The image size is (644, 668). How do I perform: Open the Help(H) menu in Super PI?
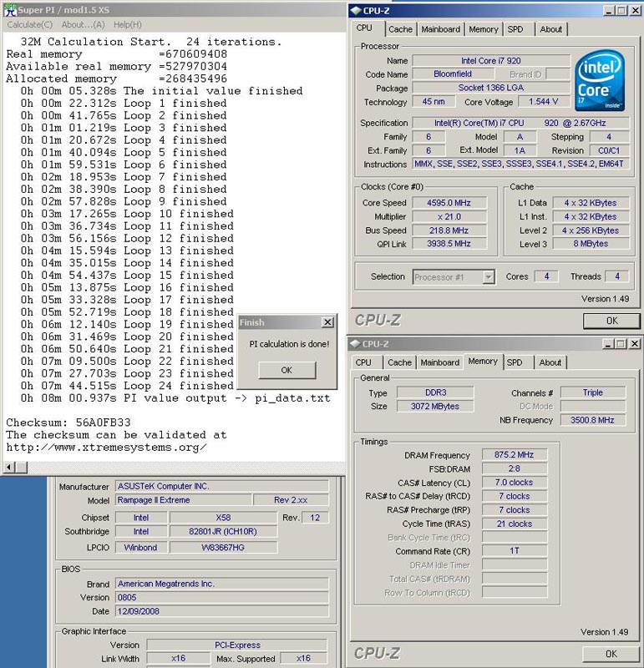tap(128, 25)
